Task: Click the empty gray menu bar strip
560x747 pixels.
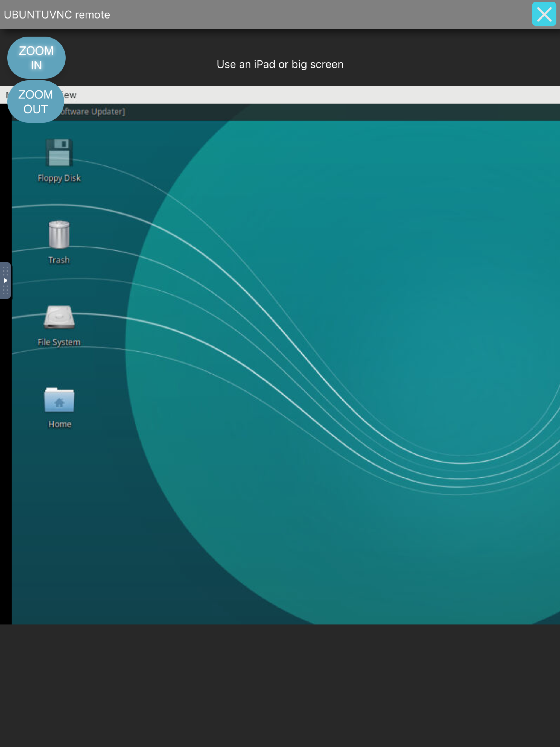Action: tap(304, 95)
